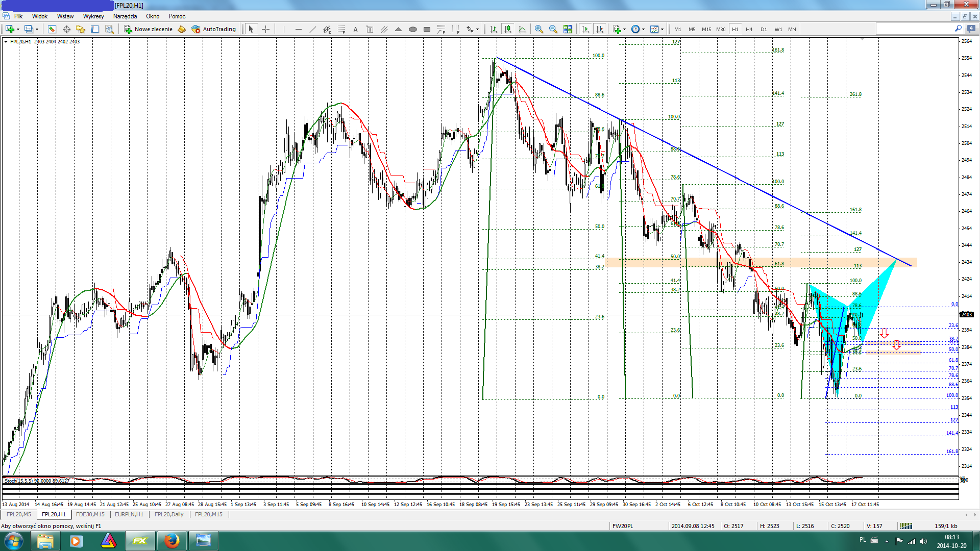
Task: Expand the periodicity clock dropdown
Action: (x=643, y=29)
